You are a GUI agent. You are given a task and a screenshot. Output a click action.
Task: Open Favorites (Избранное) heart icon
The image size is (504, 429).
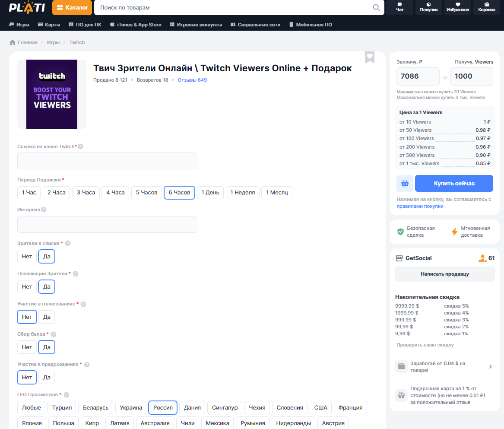458,7
